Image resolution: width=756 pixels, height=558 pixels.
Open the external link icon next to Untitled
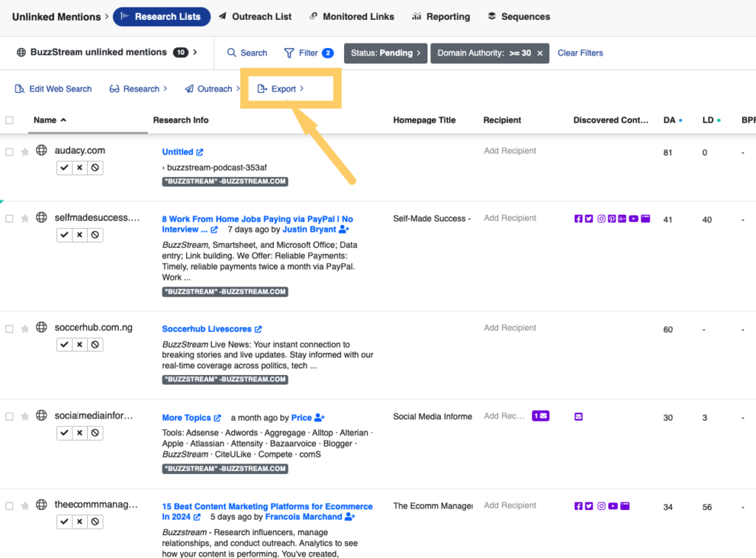click(x=199, y=152)
